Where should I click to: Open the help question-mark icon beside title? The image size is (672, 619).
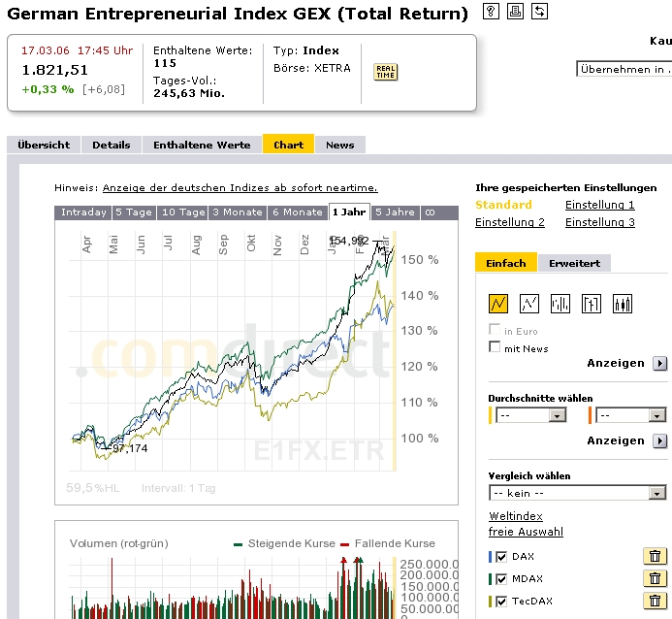pyautogui.click(x=491, y=11)
